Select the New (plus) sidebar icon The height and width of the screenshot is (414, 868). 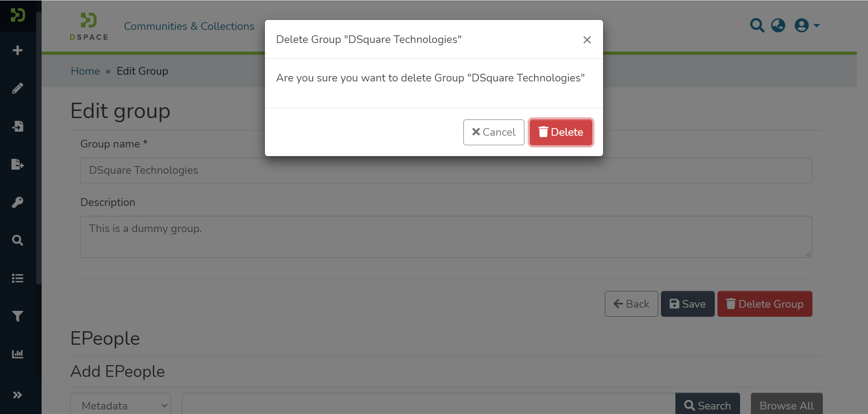click(x=18, y=50)
